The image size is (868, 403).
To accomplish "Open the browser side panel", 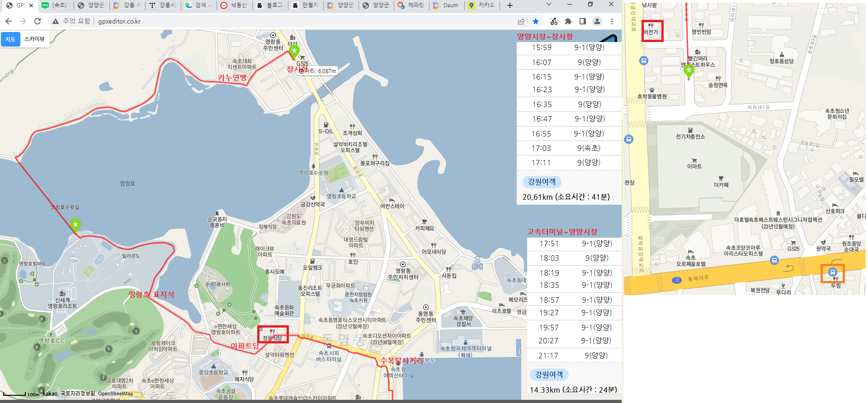I will coord(583,21).
